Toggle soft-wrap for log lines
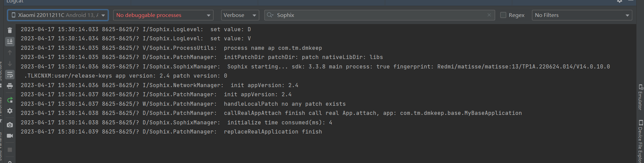 10,75
